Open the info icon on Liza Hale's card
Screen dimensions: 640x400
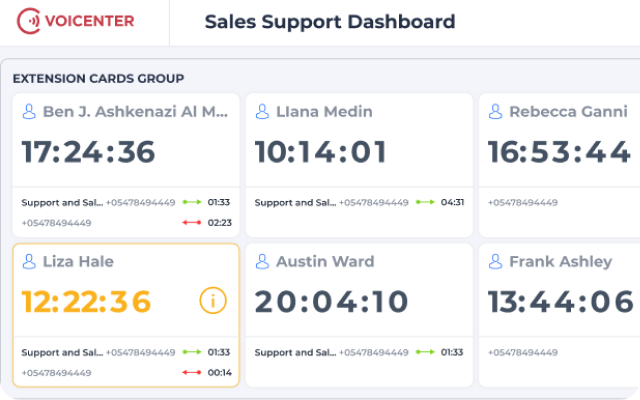213,300
